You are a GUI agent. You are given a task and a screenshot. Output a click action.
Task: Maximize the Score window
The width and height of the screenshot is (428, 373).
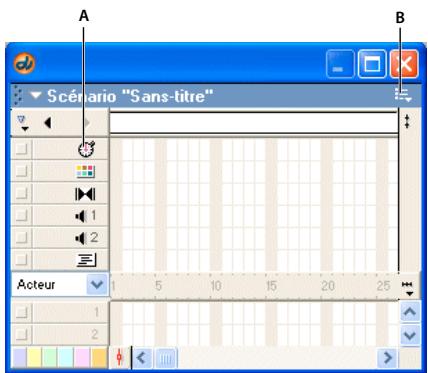point(372,63)
